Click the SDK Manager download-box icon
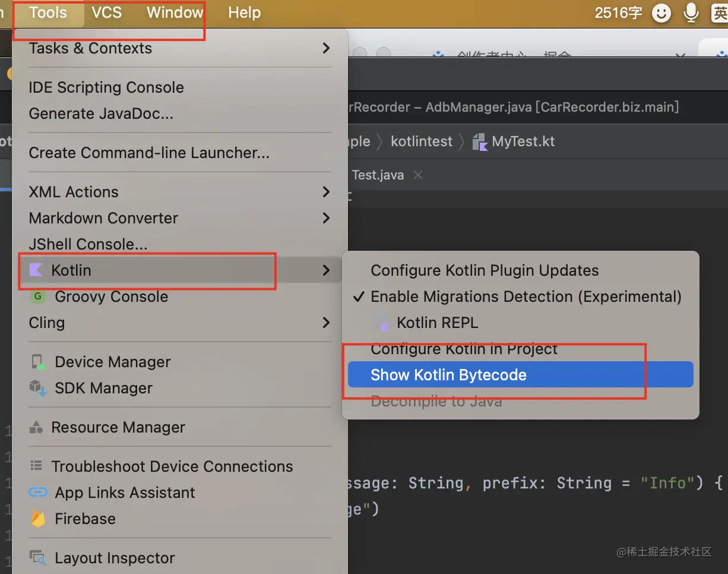Viewport: 728px width, 574px height. (38, 388)
